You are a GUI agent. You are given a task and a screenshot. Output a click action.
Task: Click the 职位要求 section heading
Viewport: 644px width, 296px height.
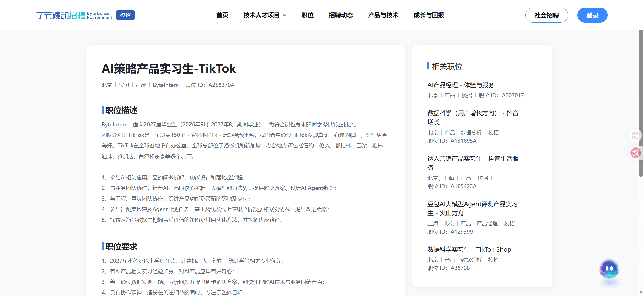(x=121, y=246)
